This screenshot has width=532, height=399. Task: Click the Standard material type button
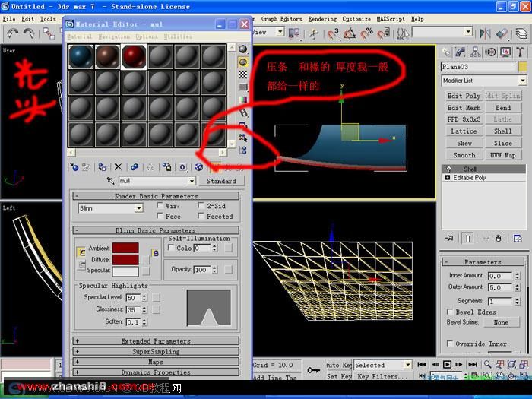[x=221, y=181]
